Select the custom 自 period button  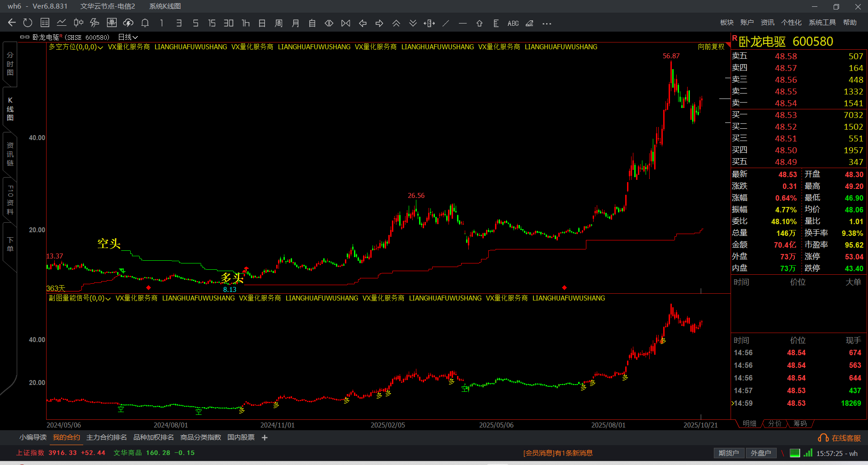[312, 23]
